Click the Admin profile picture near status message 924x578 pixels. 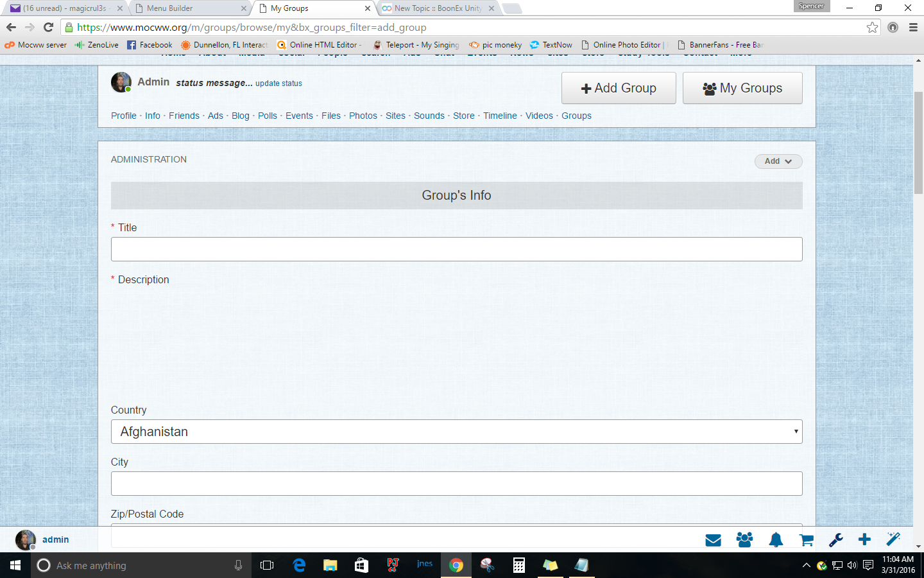pos(121,82)
